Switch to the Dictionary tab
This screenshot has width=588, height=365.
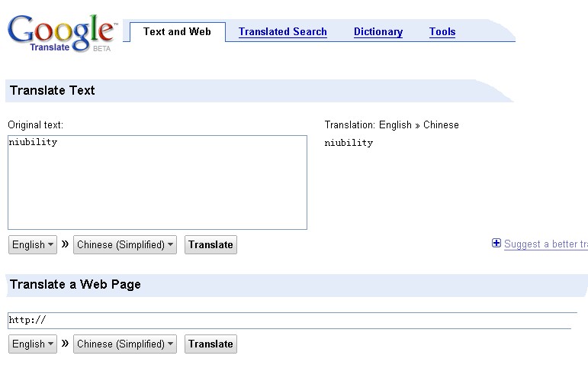tap(378, 32)
